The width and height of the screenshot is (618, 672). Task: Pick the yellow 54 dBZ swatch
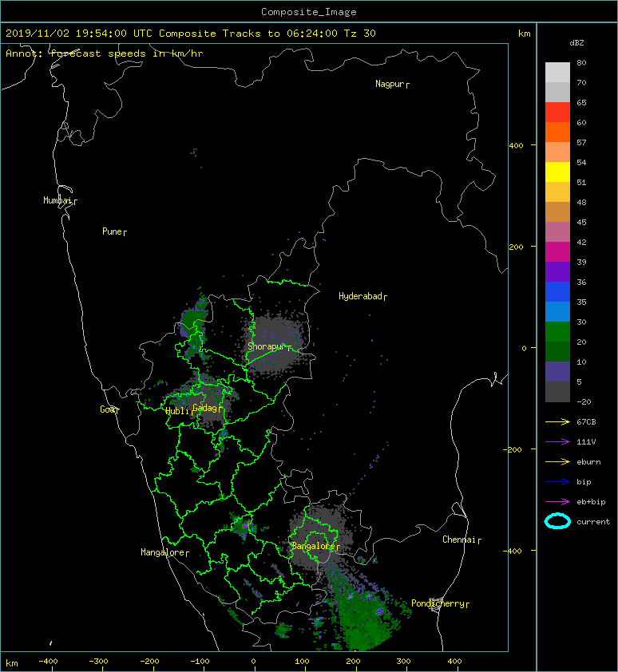click(557, 172)
